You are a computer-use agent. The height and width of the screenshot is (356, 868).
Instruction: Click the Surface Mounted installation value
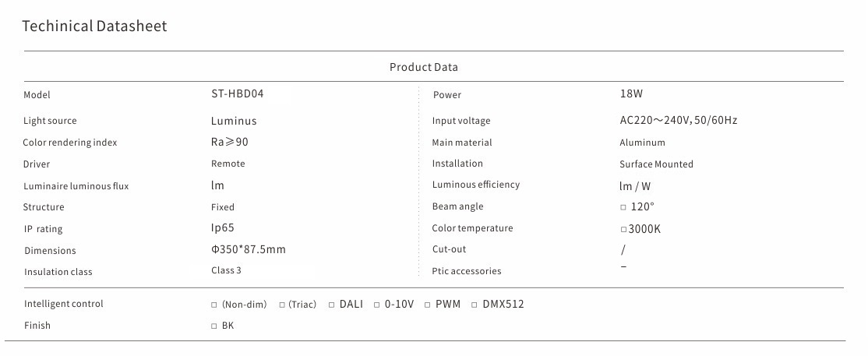(x=656, y=164)
